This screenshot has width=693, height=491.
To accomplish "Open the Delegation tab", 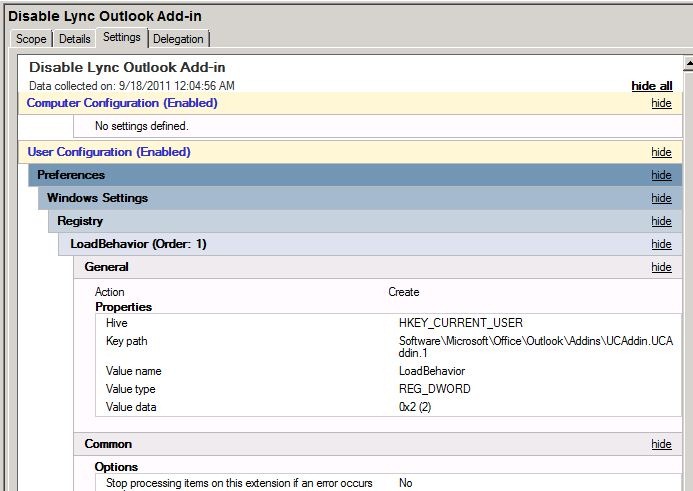I will 178,39.
